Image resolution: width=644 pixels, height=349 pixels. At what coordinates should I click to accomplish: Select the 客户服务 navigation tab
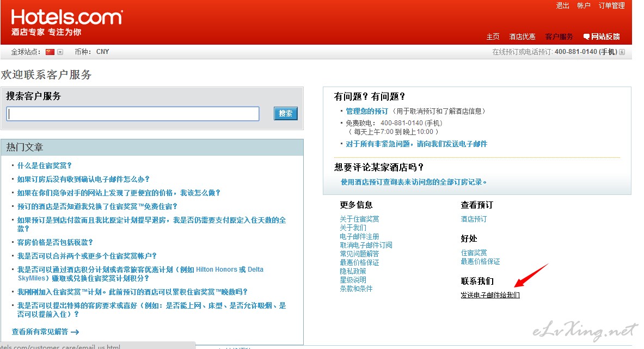coord(559,37)
